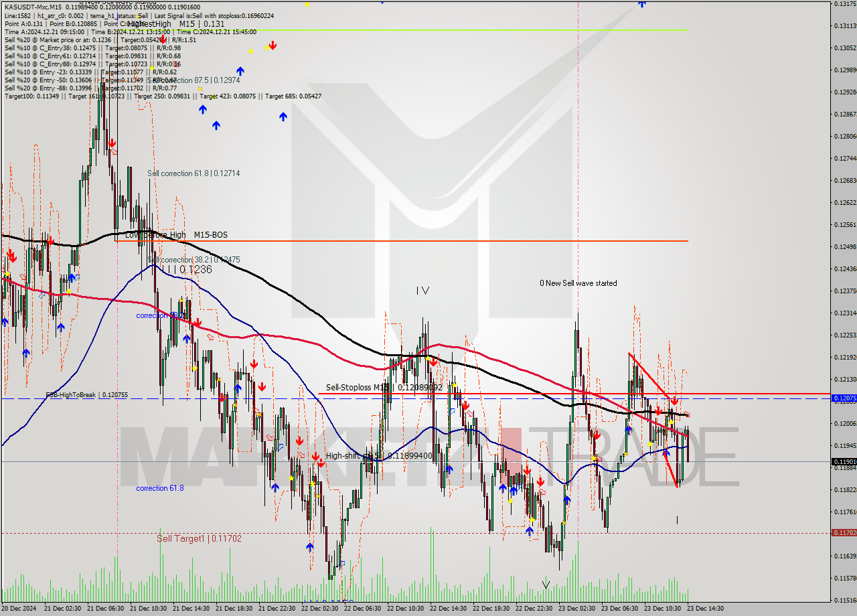This screenshot has height=616, width=857.
Task: Select the 'Sell %20 @ Market price' line
Action: tap(100, 40)
